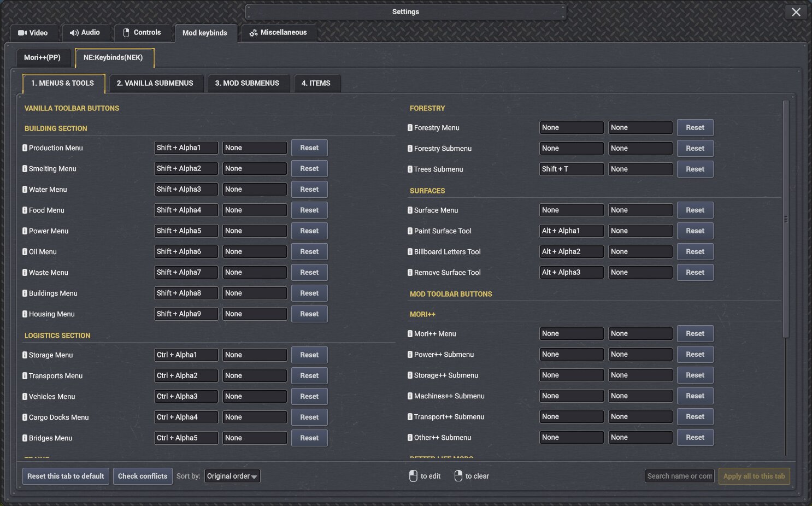
Task: Click the info icon beside Machines++ Submenu
Action: [x=410, y=396]
